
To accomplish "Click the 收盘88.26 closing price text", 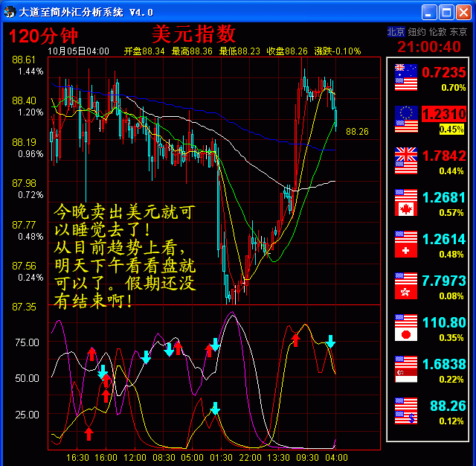I will click(x=287, y=51).
